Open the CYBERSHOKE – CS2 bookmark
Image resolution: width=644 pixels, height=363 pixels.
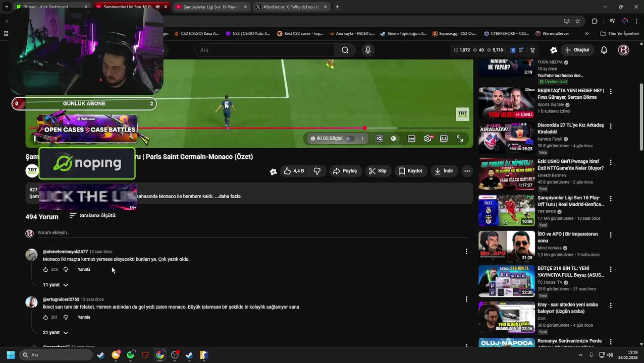506,34
